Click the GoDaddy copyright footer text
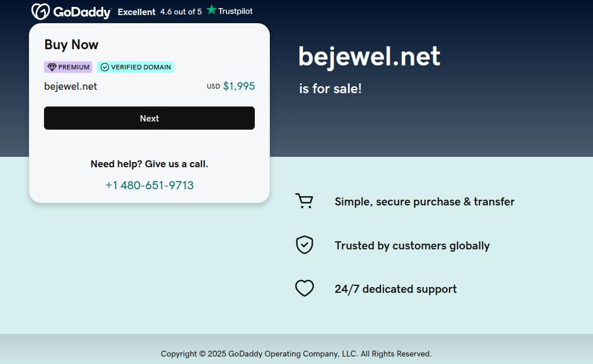Image resolution: width=593 pixels, height=364 pixels. [x=296, y=354]
